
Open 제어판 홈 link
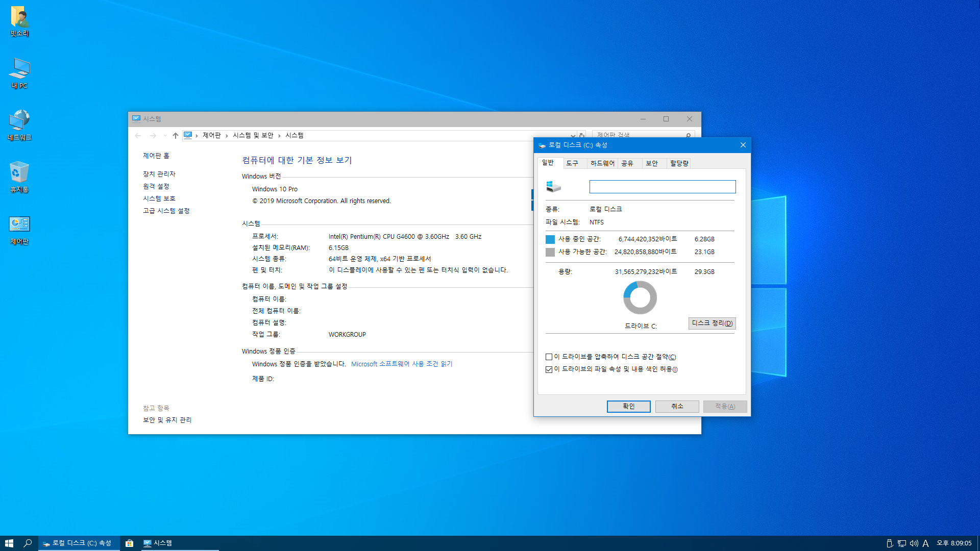tap(156, 156)
